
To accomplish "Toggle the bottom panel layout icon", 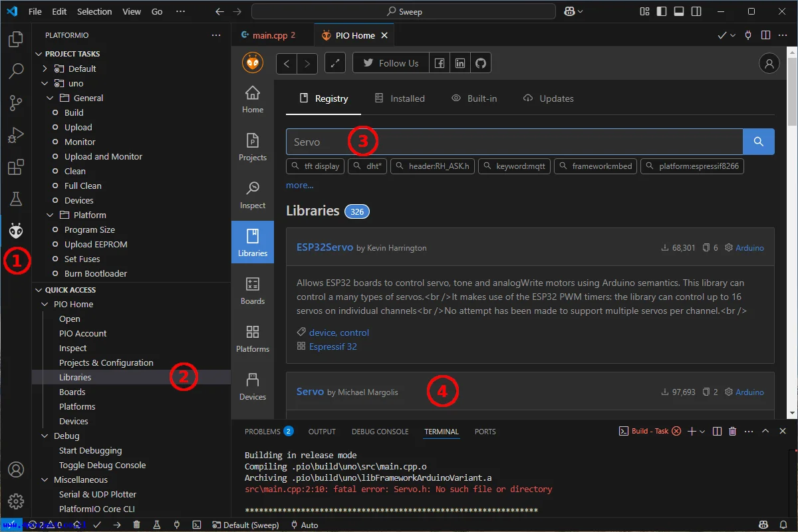I will pyautogui.click(x=679, y=11).
